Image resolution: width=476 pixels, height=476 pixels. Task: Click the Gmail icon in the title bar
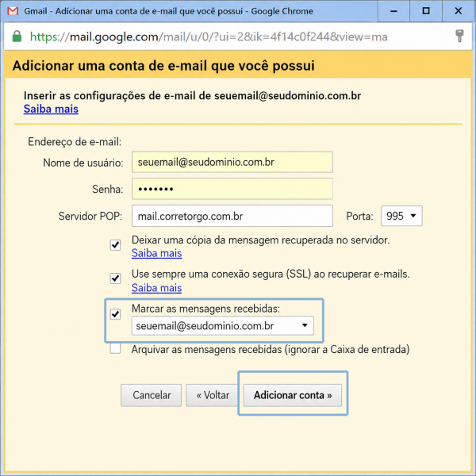click(13, 11)
